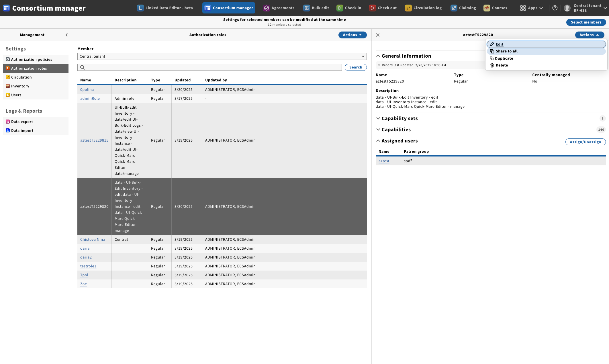Screen dimensions: 609x364
Task: Sort by the Name column header
Action: pyautogui.click(x=85, y=80)
